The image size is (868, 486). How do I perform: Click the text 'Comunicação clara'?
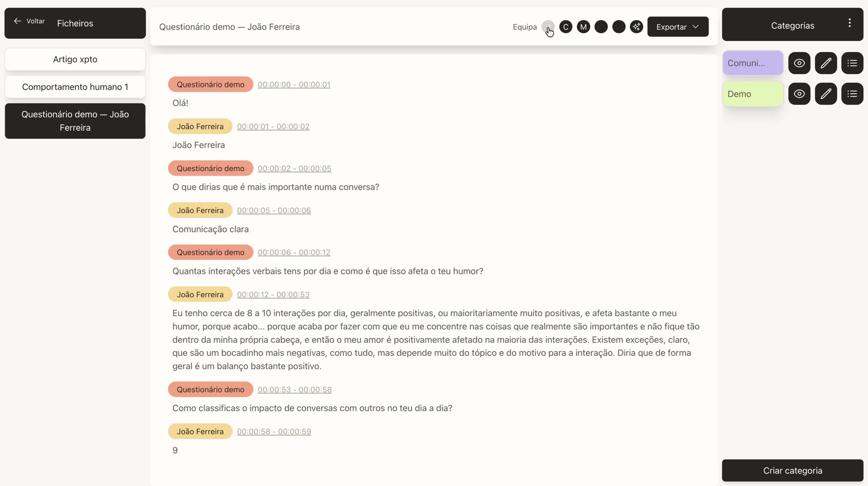pos(210,229)
